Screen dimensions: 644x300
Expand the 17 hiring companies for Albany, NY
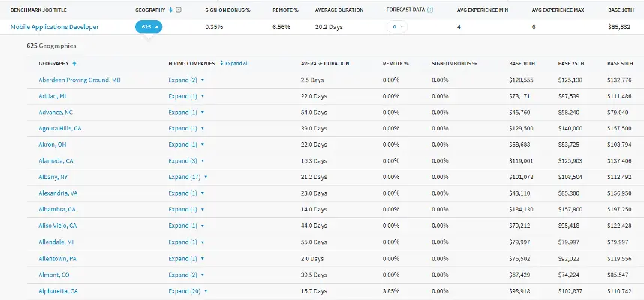click(x=188, y=177)
